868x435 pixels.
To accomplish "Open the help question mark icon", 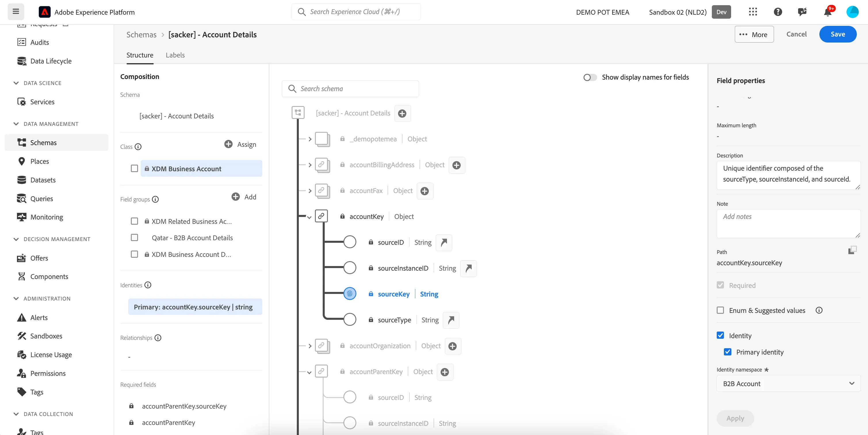I will pyautogui.click(x=778, y=12).
